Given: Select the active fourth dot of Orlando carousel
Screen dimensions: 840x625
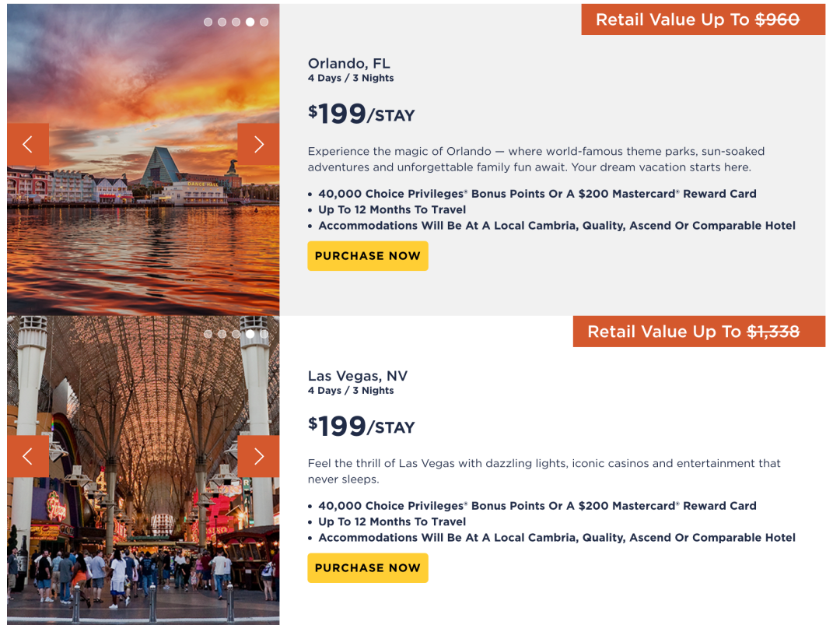Looking at the screenshot, I should tap(250, 22).
